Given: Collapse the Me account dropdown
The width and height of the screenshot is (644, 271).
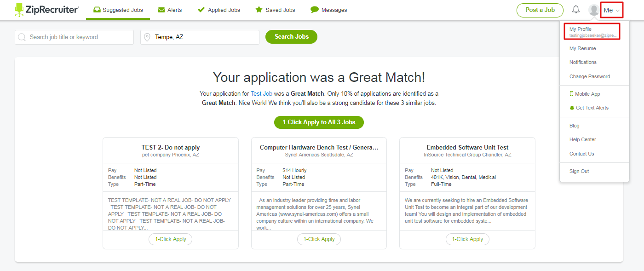Looking at the screenshot, I should 612,10.
